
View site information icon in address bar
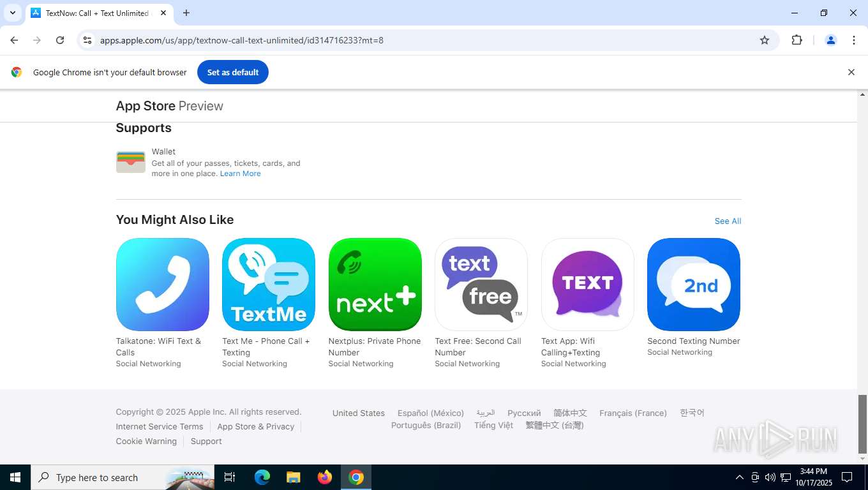pyautogui.click(x=87, y=40)
